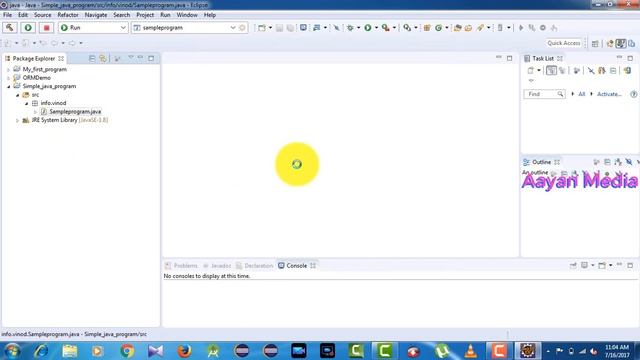Click the green Launch button beside the hammer
The image size is (640, 360).
tap(28, 28)
